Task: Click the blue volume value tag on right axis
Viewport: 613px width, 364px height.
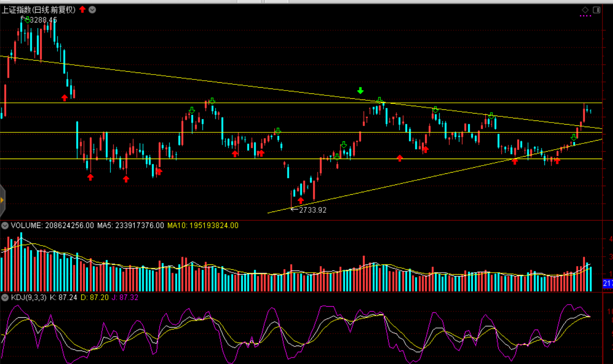Action: pos(608,283)
